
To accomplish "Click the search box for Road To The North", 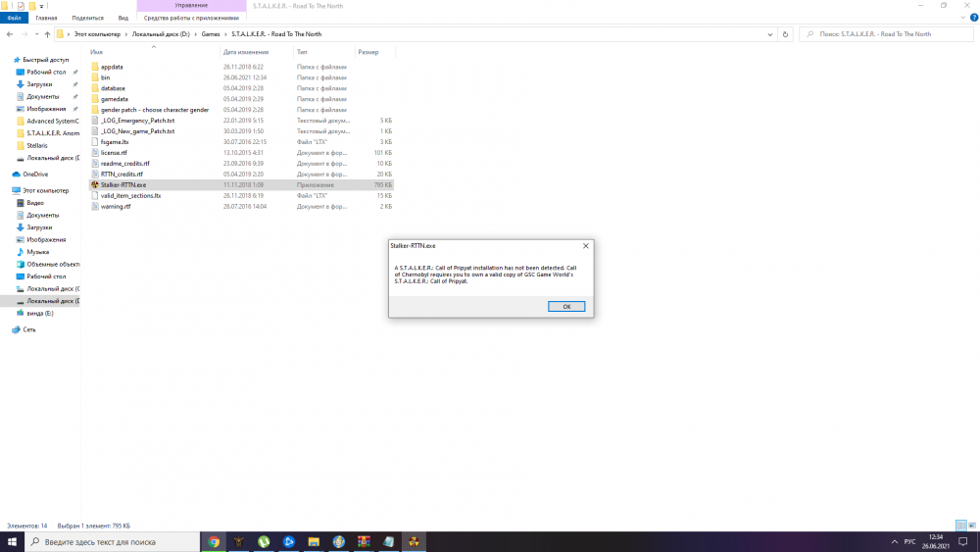I will tap(886, 34).
